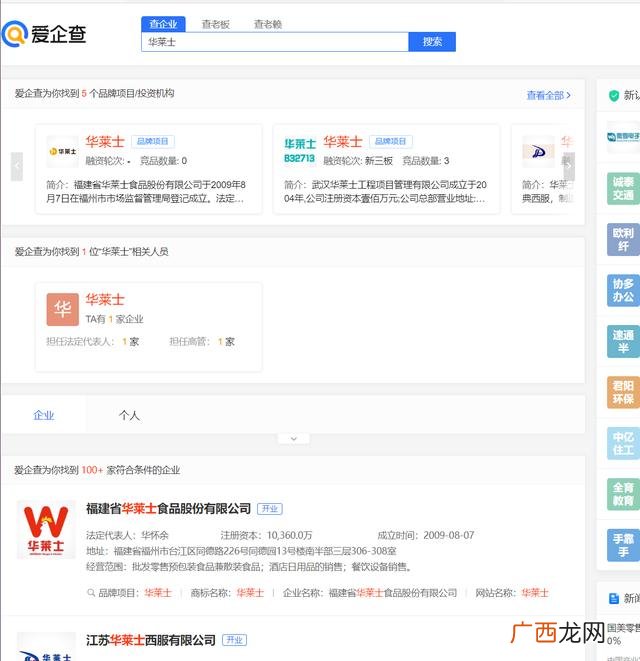This screenshot has height=661, width=640.
Task: Open the 中亿住工 sidebar tile
Action: [x=623, y=443]
